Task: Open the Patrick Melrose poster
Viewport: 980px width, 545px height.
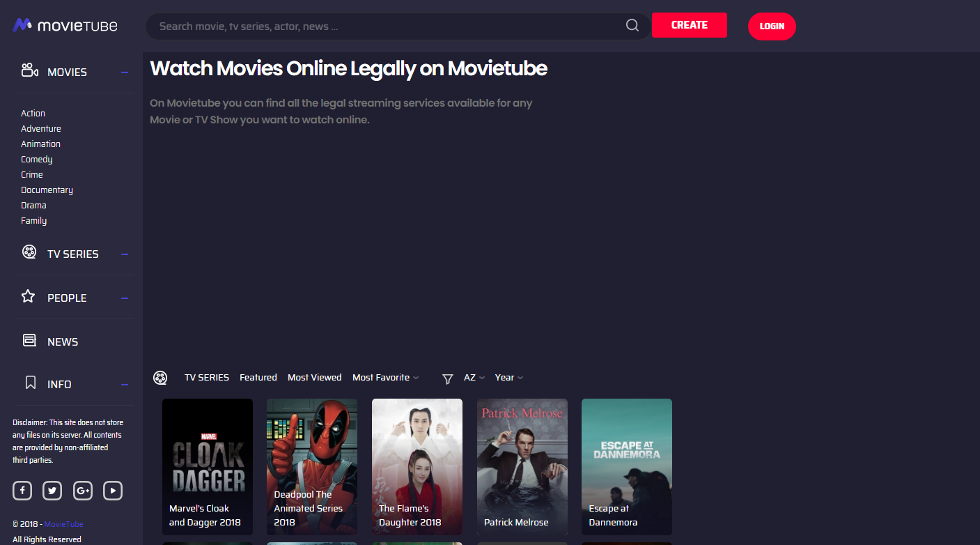Action: (522, 467)
